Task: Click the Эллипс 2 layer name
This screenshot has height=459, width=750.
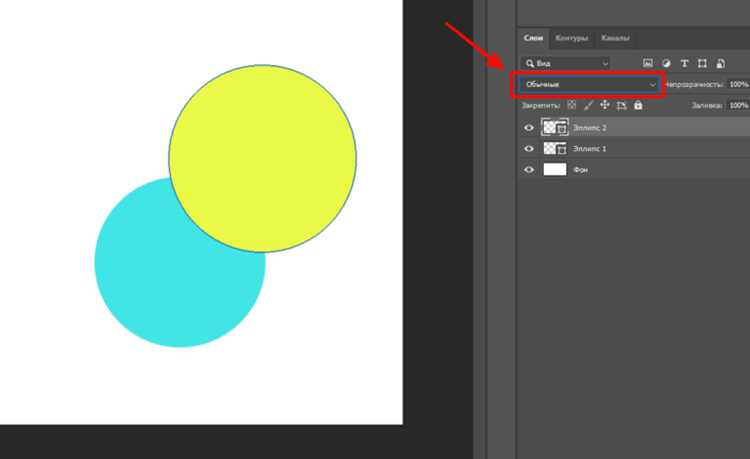Action: pos(589,128)
